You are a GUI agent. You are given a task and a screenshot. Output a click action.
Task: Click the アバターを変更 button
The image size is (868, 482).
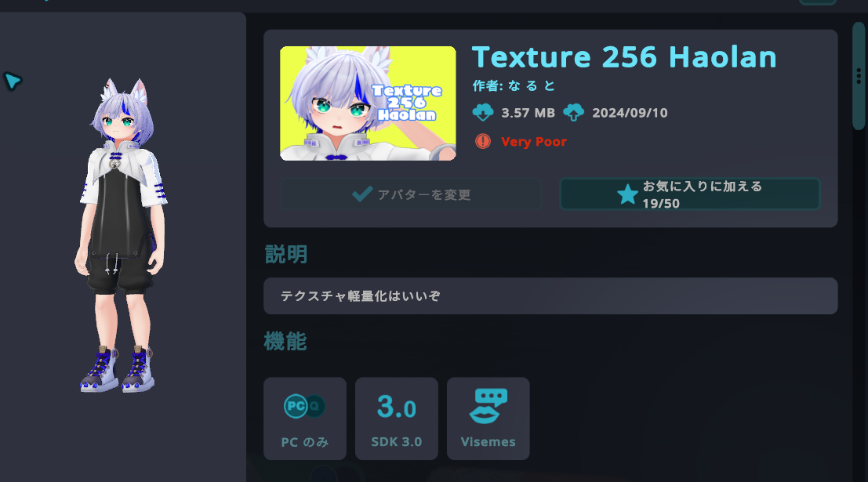[411, 194]
